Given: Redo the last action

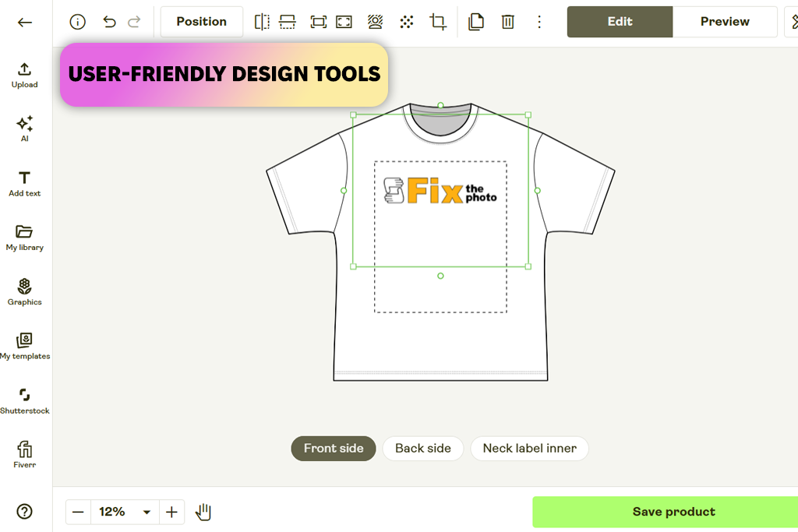Looking at the screenshot, I should pos(134,22).
